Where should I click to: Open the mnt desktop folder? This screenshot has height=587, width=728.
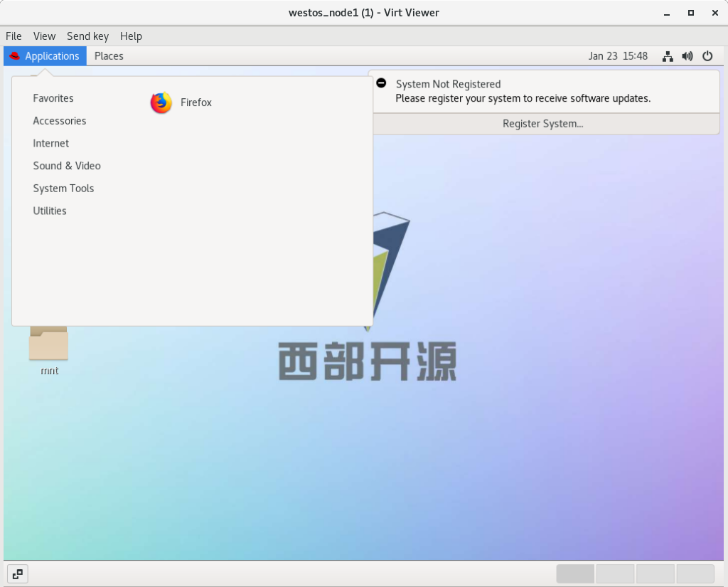49,349
